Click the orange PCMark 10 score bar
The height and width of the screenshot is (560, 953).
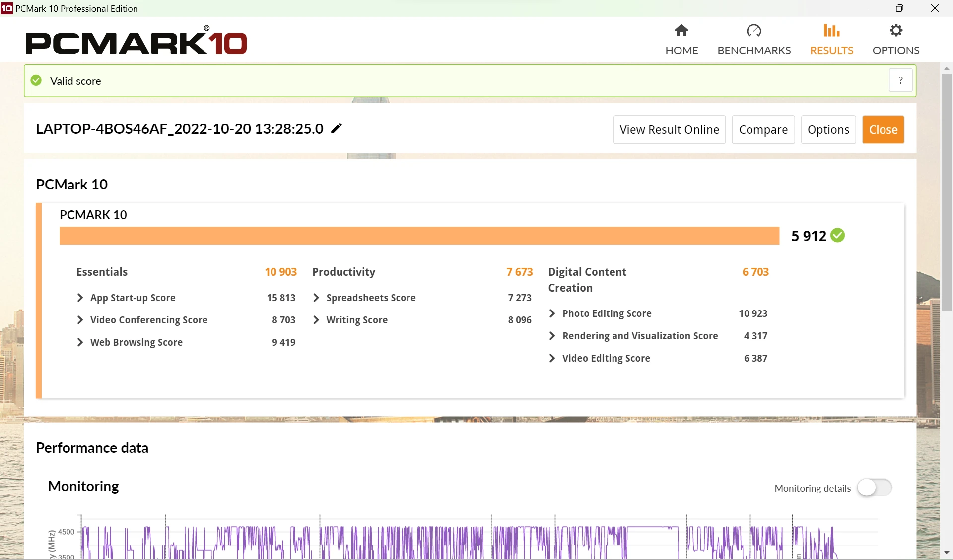[x=419, y=236]
